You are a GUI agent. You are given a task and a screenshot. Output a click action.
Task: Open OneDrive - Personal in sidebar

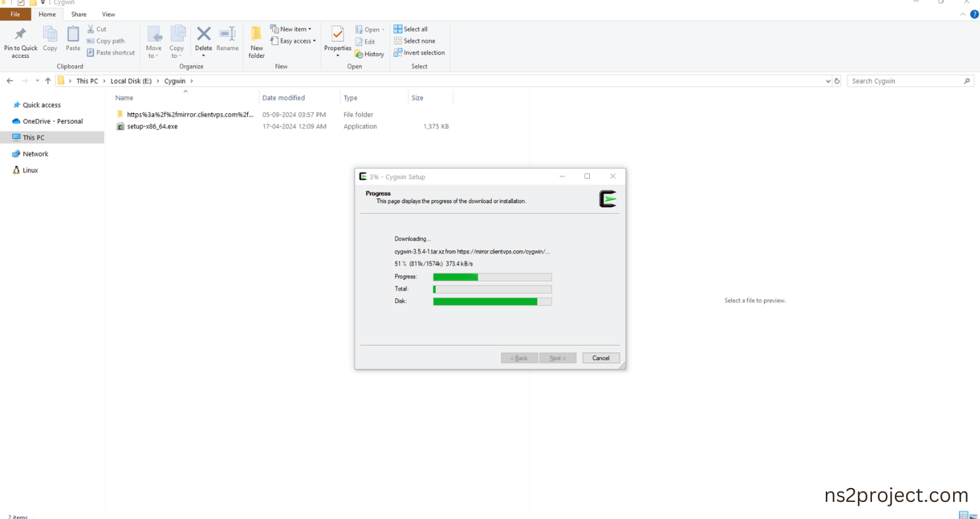click(x=53, y=121)
